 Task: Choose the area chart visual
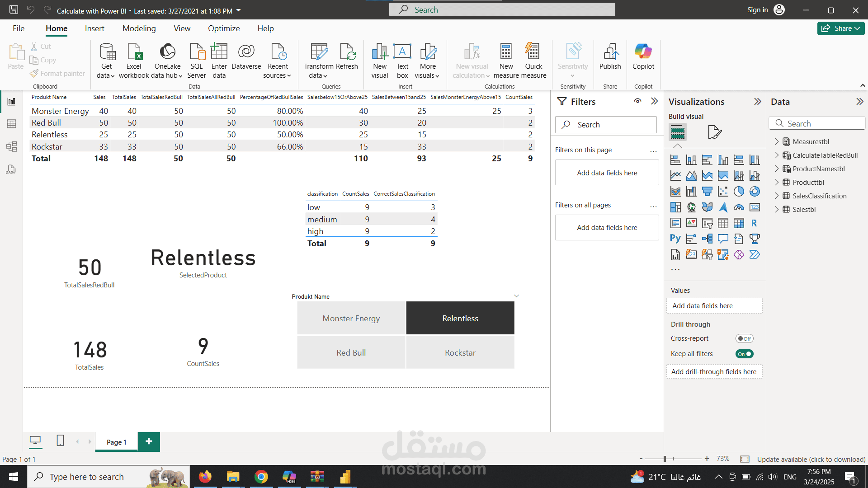point(691,176)
